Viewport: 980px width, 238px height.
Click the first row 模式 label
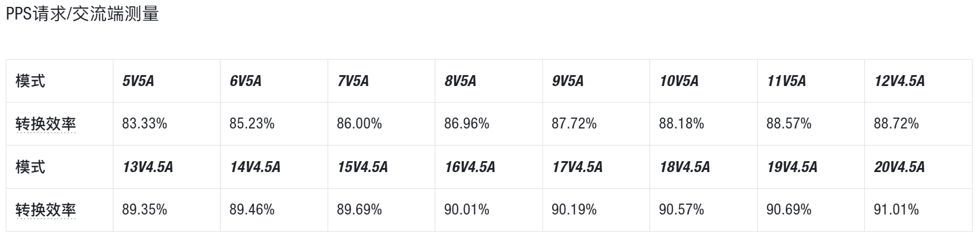pyautogui.click(x=30, y=81)
